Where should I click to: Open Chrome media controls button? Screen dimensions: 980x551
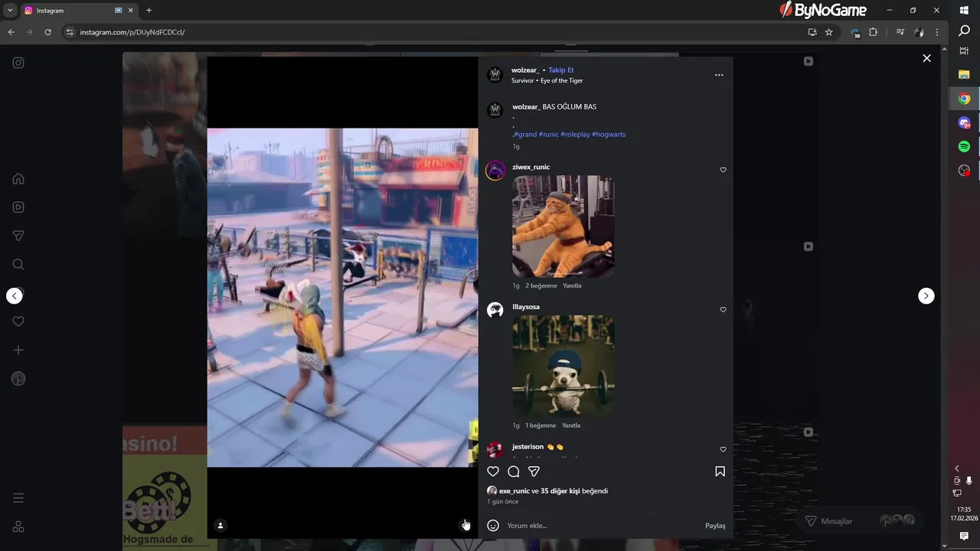900,32
